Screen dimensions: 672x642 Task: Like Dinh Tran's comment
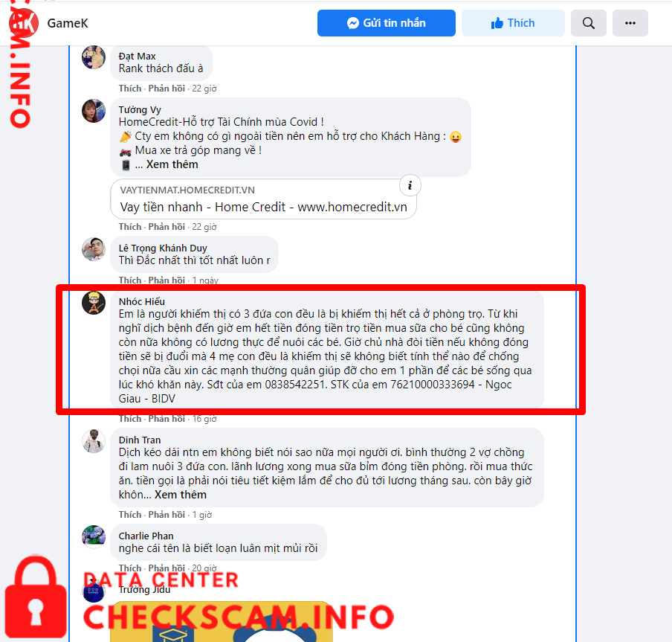coord(130,515)
